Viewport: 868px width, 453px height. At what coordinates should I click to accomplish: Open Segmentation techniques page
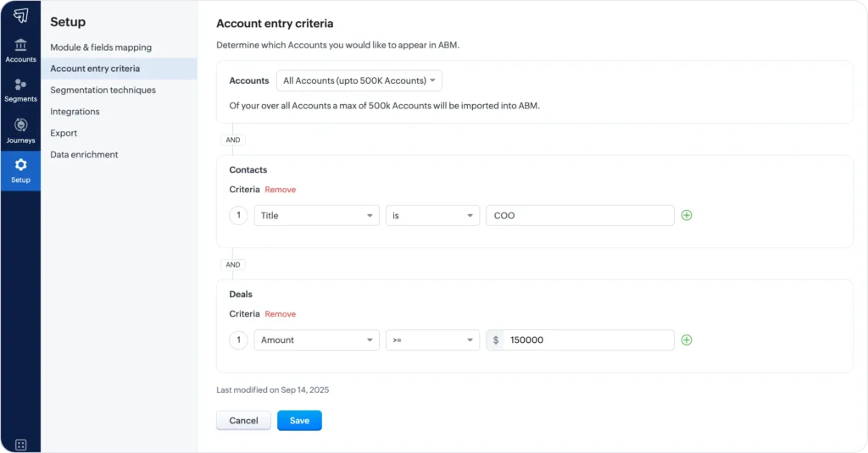[103, 90]
